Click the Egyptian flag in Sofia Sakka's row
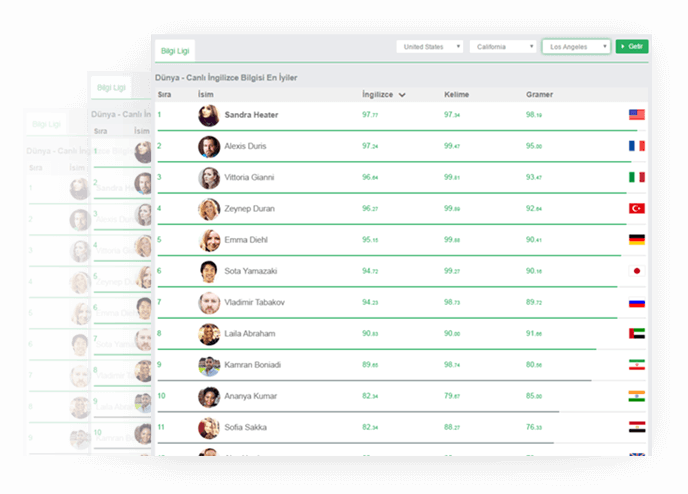This screenshot has height=494, width=688. pyautogui.click(x=637, y=427)
